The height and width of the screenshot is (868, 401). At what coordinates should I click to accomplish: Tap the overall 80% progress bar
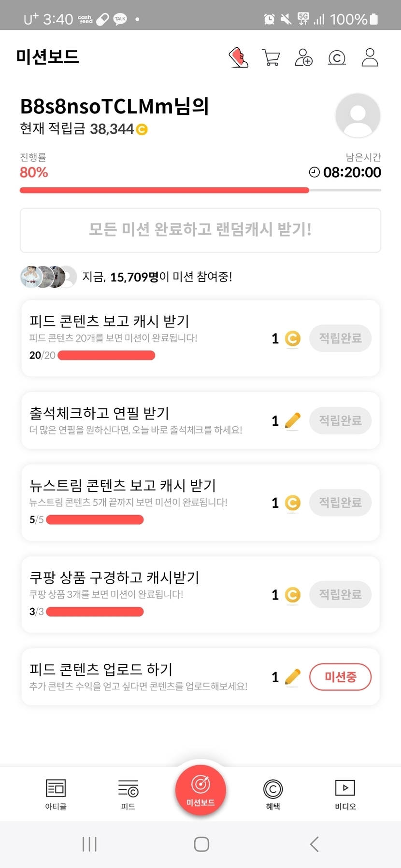(200, 190)
